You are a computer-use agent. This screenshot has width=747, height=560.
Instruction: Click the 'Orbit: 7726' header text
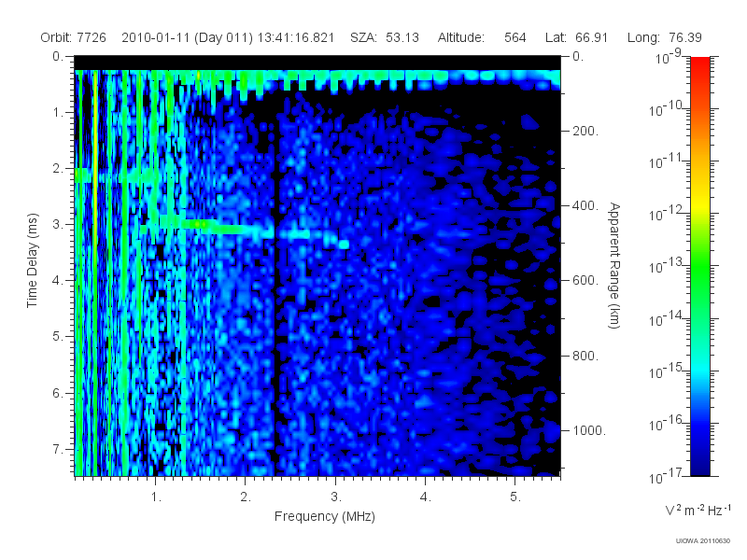coord(73,37)
